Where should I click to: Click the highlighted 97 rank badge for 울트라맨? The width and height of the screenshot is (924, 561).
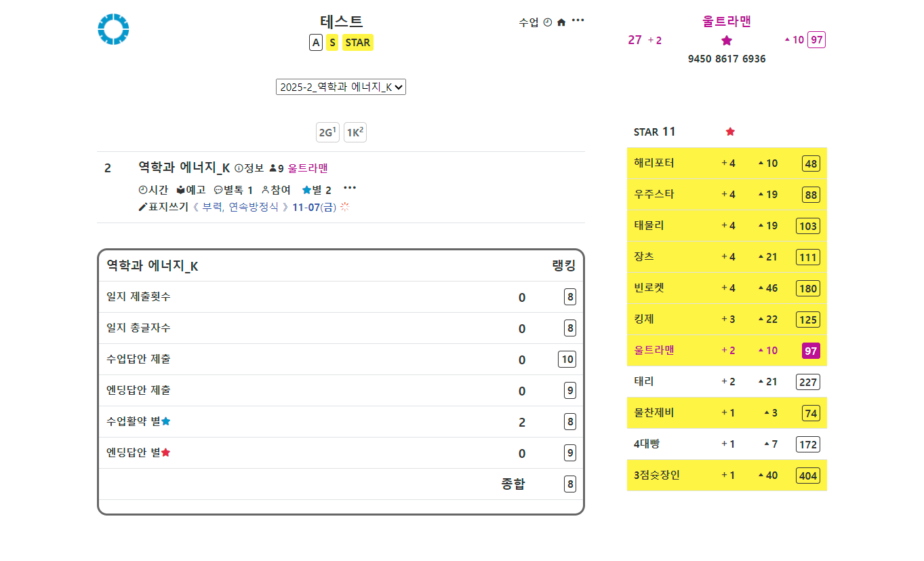click(x=811, y=351)
